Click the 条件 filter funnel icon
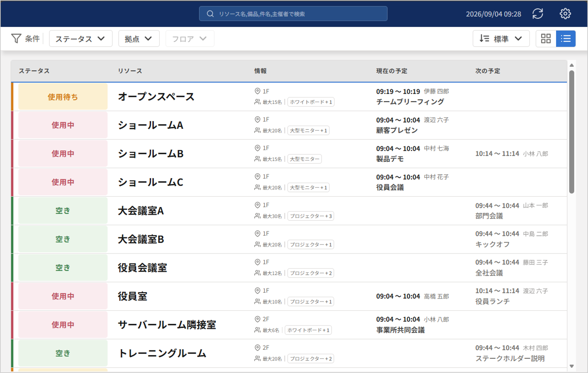Image resolution: width=588 pixels, height=373 pixels. (16, 38)
